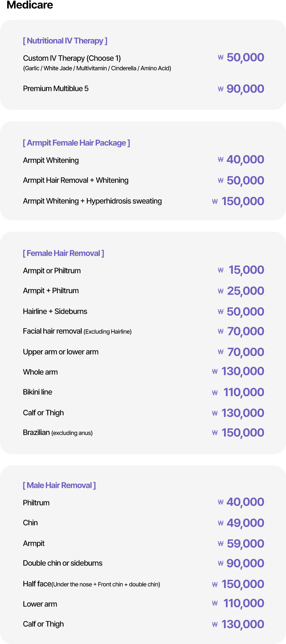This screenshot has width=286, height=644.
Task: Open the Male Hair Removal heading
Action: click(59, 485)
